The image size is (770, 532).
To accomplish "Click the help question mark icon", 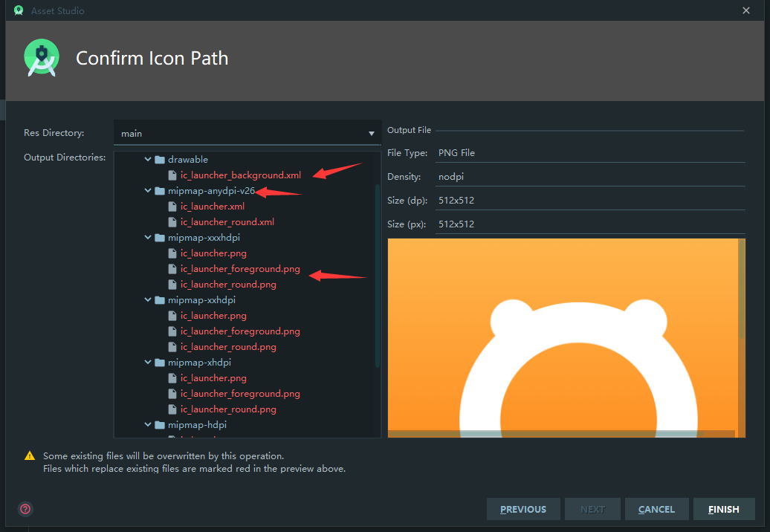I will pyautogui.click(x=25, y=509).
